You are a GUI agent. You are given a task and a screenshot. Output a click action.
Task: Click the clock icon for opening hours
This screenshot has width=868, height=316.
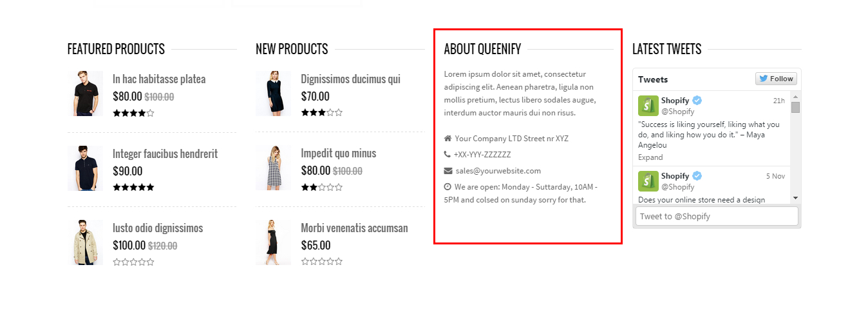pos(448,187)
